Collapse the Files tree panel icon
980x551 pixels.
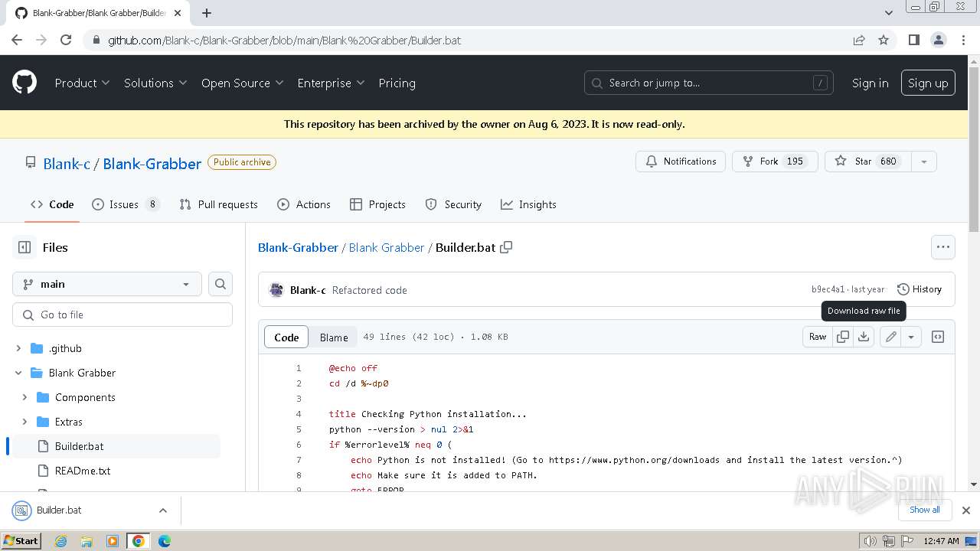[24, 247]
